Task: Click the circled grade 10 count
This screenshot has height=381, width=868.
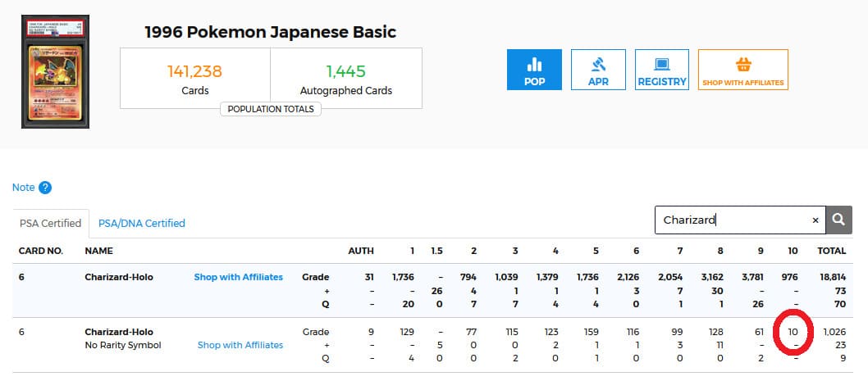Action: (x=793, y=332)
